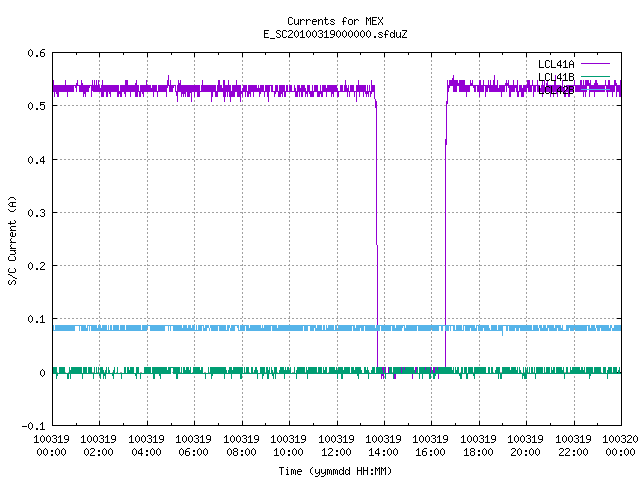Click the purple LCL41A legend line sample
Screen dimensions: 640x480
595,64
